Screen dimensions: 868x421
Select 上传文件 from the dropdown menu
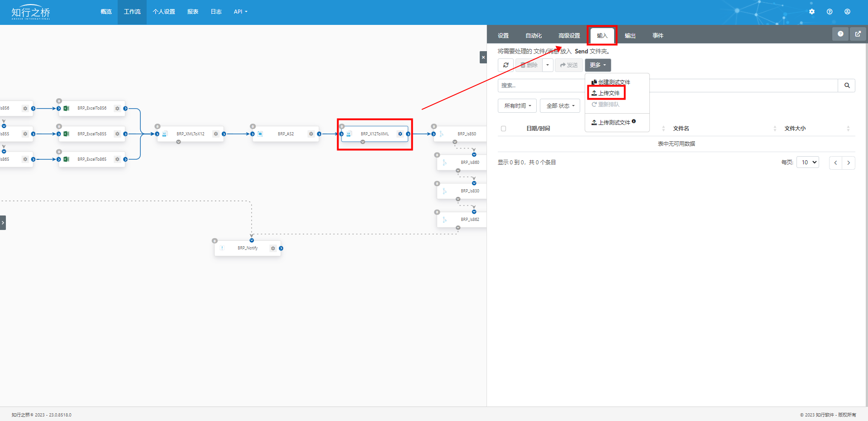pos(606,93)
